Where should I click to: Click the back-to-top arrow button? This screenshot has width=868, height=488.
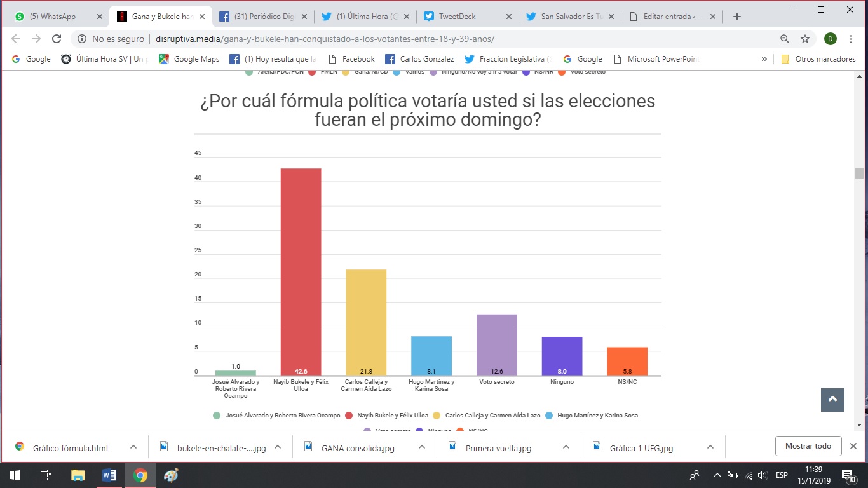(832, 400)
